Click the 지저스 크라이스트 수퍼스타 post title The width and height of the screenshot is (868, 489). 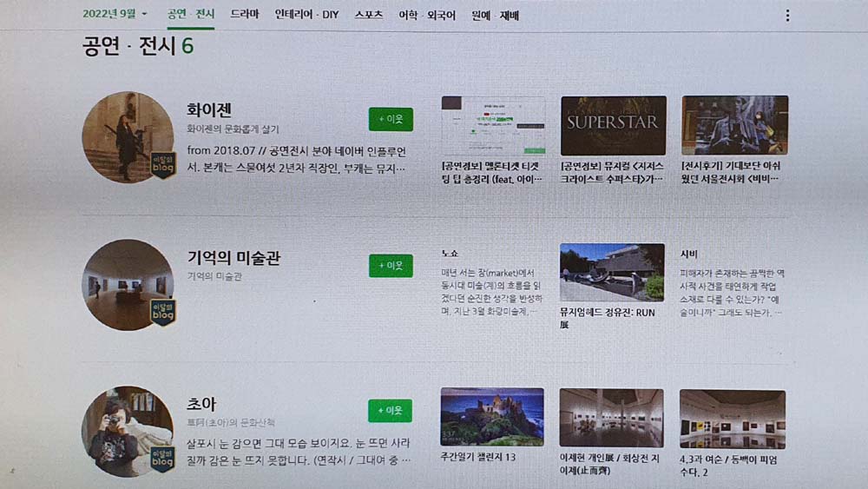(612, 172)
